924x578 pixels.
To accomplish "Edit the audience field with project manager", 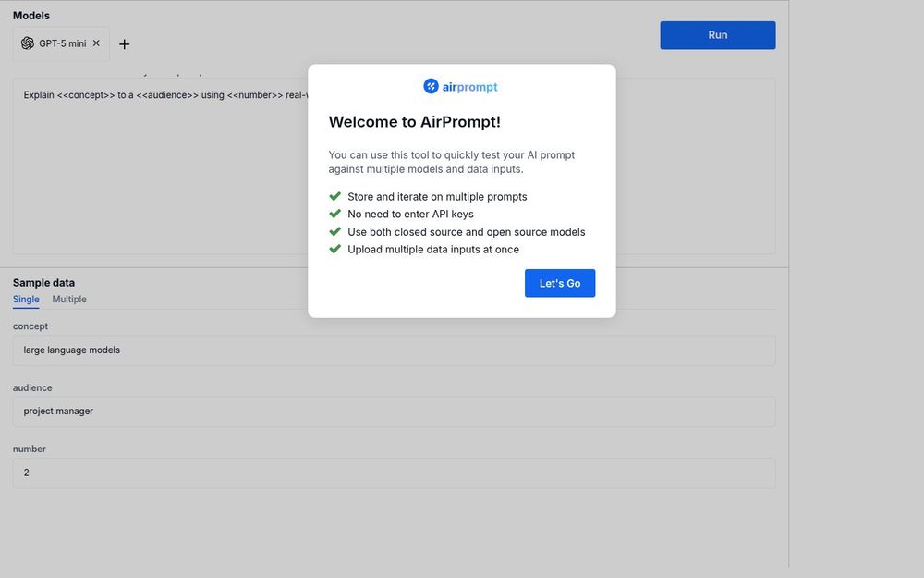I will 394,412.
